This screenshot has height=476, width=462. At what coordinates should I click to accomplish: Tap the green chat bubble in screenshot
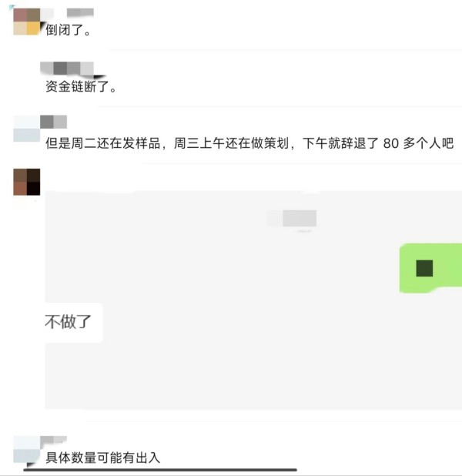point(430,268)
